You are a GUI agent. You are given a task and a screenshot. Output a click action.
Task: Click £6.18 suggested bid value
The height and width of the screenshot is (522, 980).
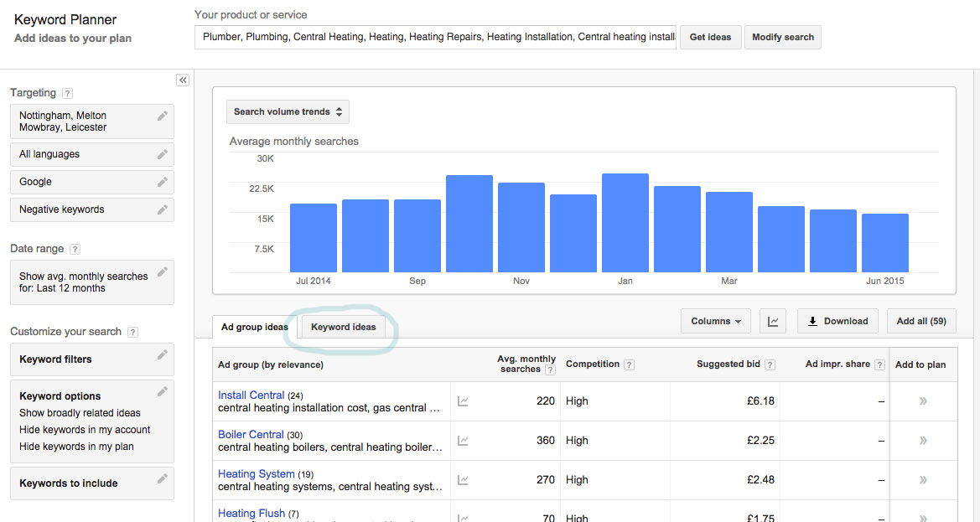click(x=760, y=401)
